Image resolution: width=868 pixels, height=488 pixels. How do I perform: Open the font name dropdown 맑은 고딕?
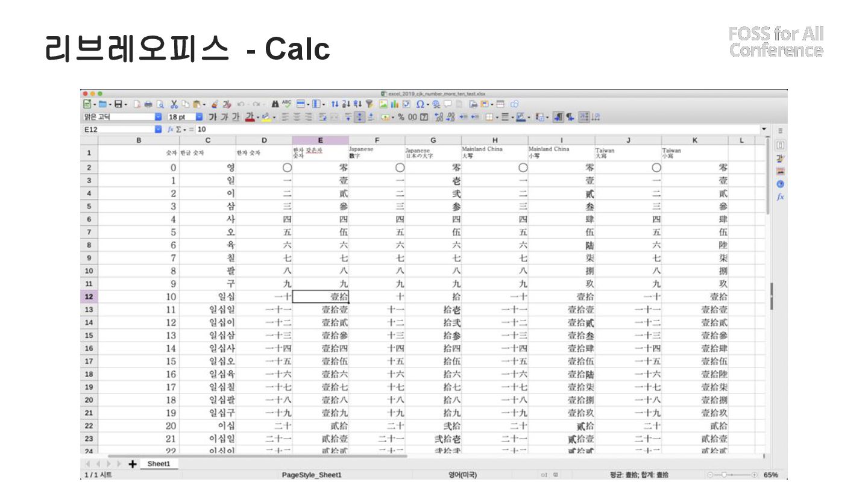tap(158, 117)
